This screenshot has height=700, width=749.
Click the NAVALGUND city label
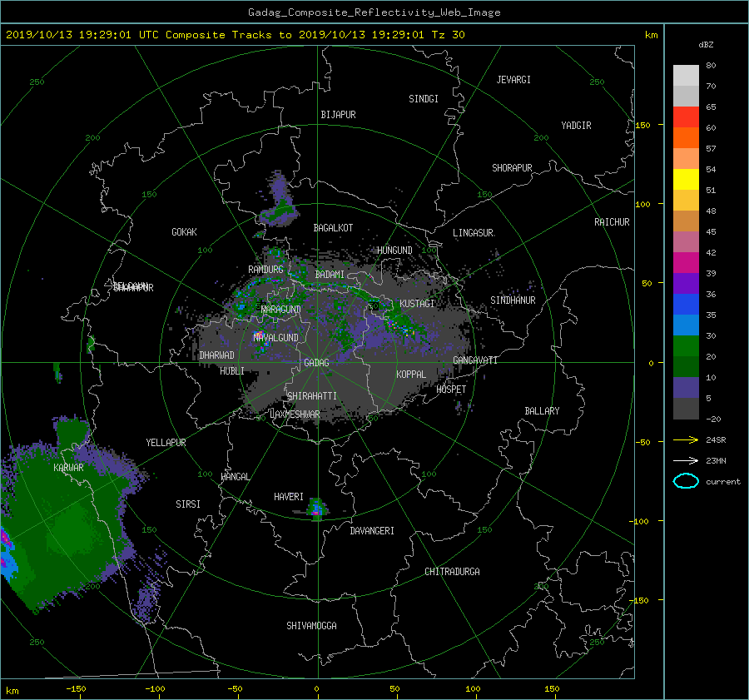pos(275,337)
